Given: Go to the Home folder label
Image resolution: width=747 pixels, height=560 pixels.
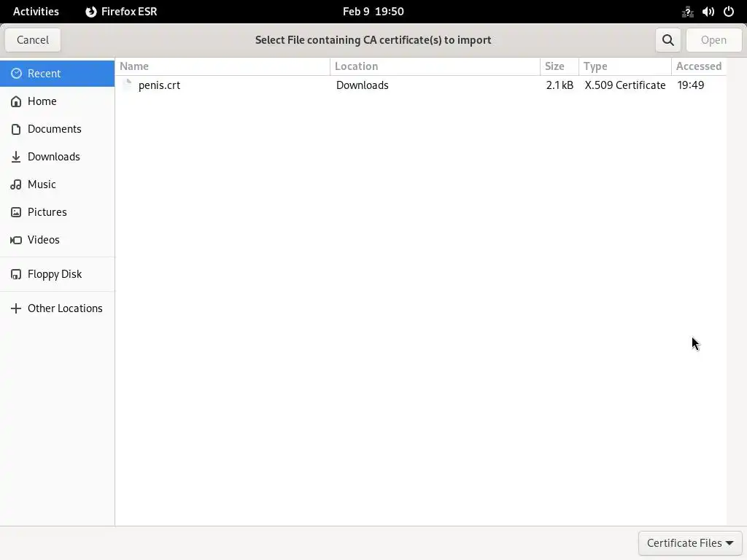Looking at the screenshot, I should (x=42, y=101).
